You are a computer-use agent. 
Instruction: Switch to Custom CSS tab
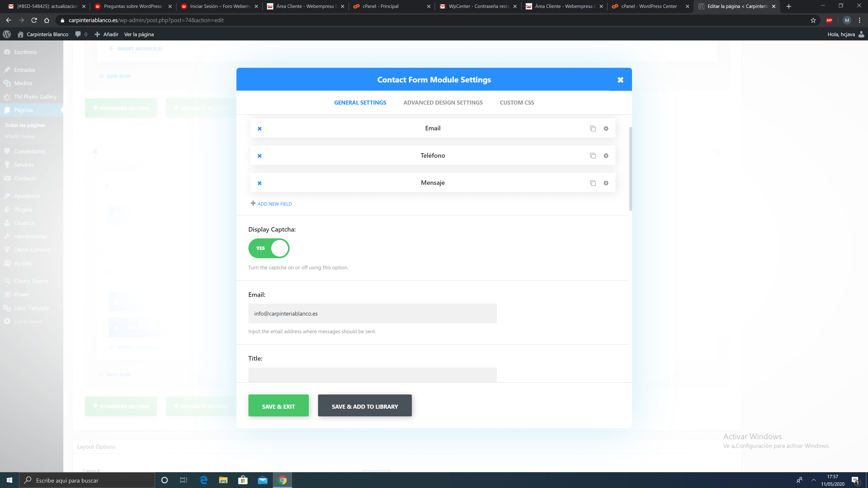(x=517, y=102)
